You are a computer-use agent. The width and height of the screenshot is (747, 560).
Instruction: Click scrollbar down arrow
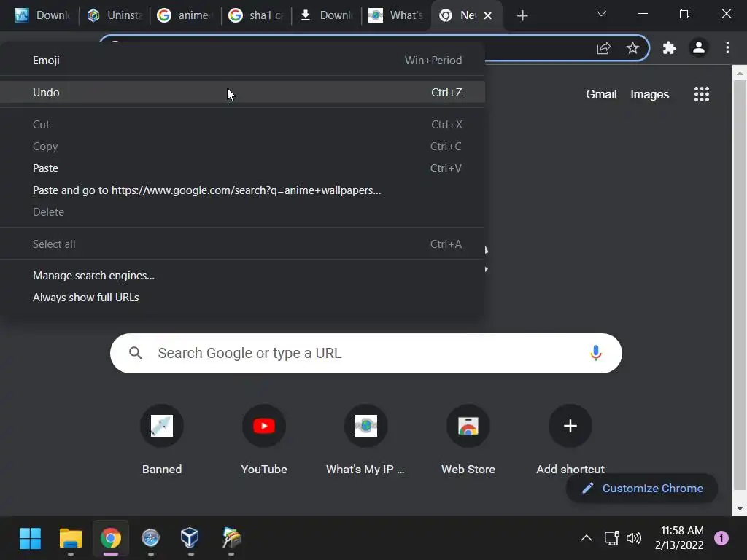click(x=740, y=508)
